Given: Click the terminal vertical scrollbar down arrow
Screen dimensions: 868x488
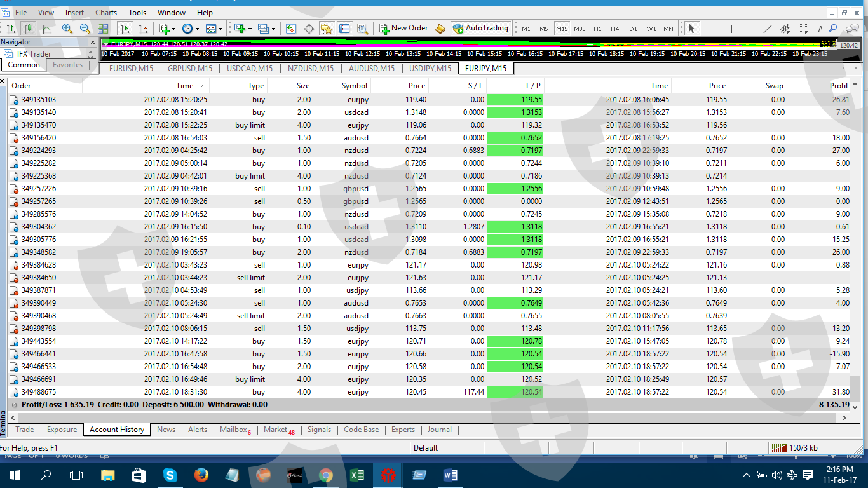Looking at the screenshot, I should pos(855,407).
